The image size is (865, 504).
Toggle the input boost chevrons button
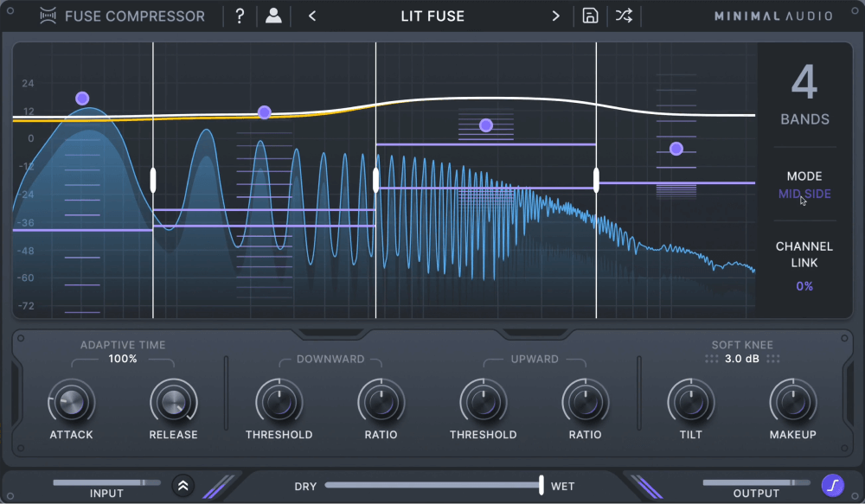pyautogui.click(x=183, y=486)
